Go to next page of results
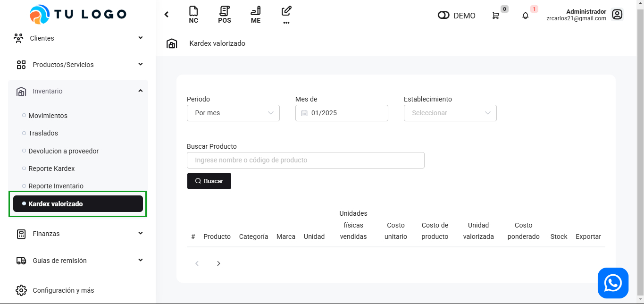The height and width of the screenshot is (304, 644). coord(218,263)
